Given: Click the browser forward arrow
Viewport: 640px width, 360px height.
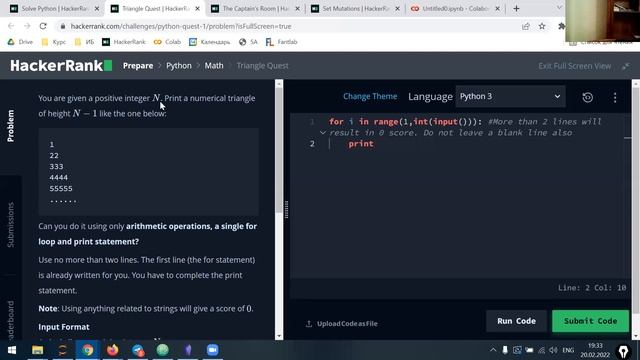Looking at the screenshot, I should (27, 26).
